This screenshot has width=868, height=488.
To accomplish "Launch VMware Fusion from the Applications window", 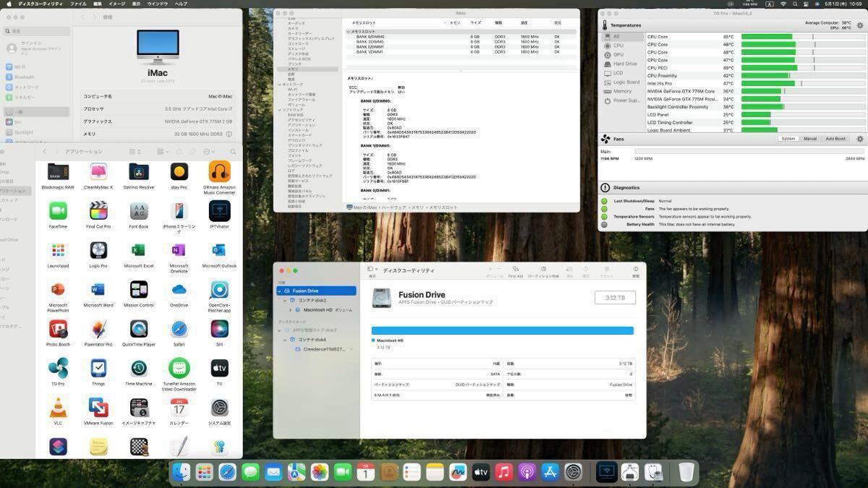I will 98,408.
